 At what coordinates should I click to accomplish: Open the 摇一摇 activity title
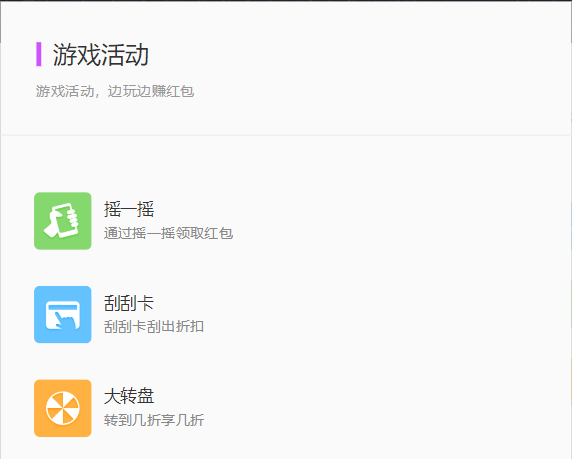[129, 209]
